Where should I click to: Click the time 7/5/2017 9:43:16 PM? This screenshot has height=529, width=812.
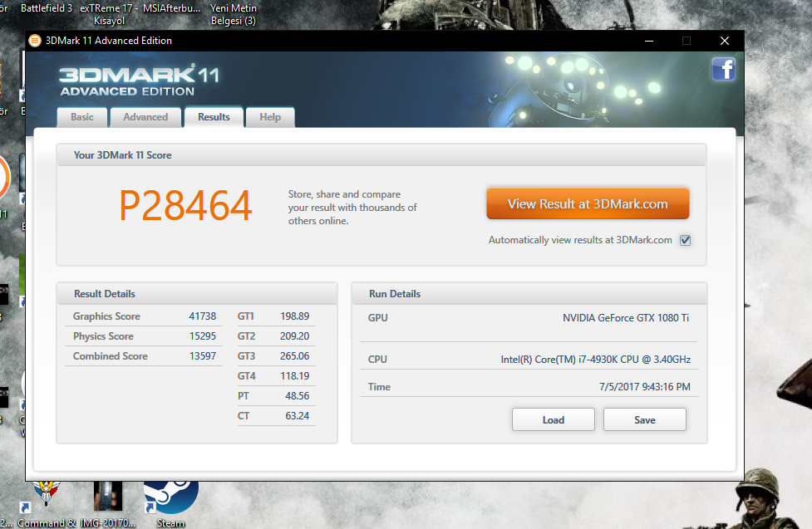click(x=645, y=387)
